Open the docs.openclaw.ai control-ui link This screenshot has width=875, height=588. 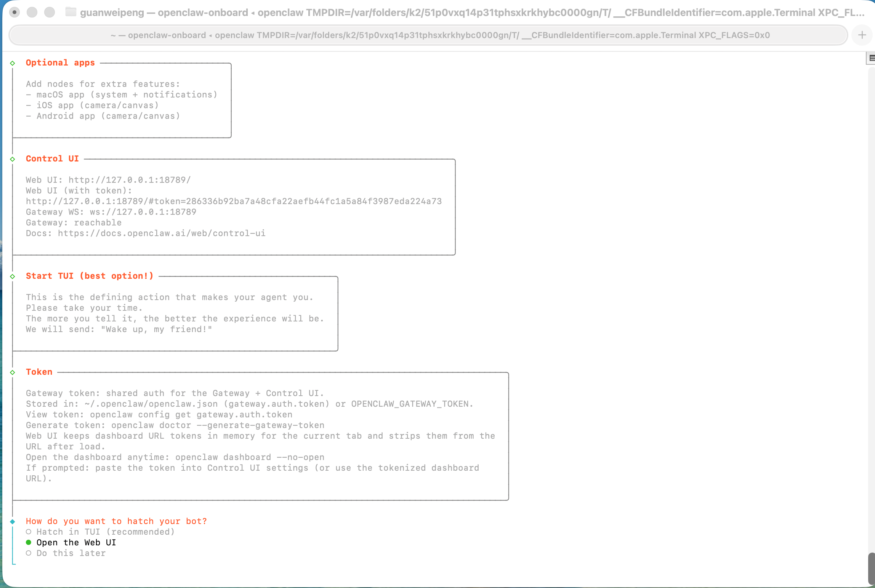pyautogui.click(x=162, y=233)
